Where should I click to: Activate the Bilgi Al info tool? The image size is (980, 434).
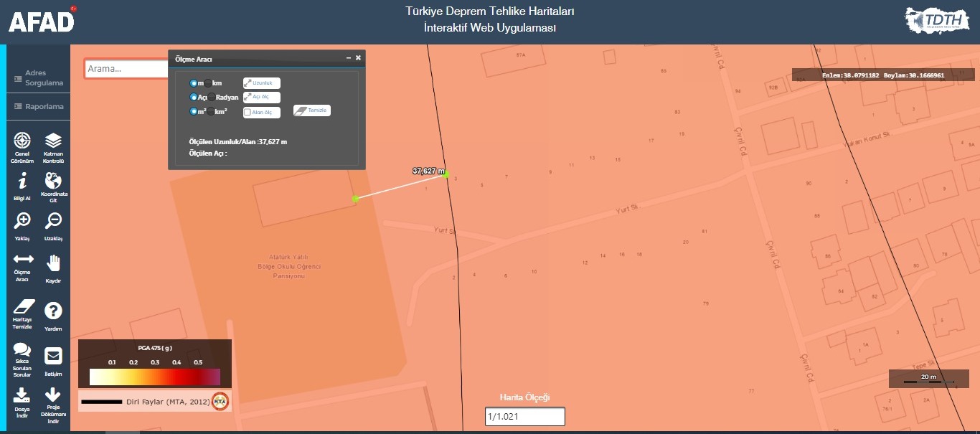22,186
